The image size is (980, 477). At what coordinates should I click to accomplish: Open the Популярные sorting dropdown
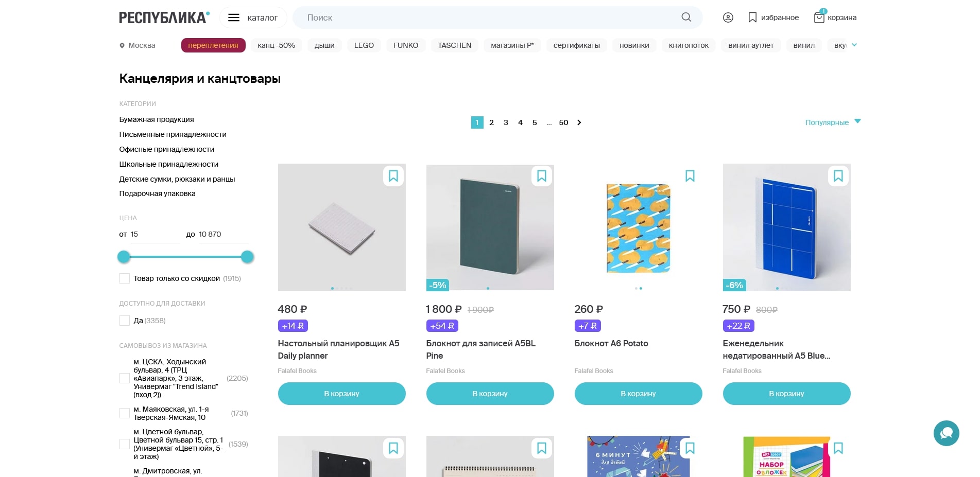[832, 122]
